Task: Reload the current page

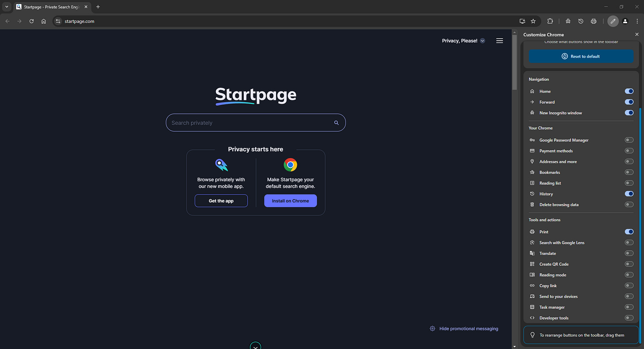Action: (31, 21)
